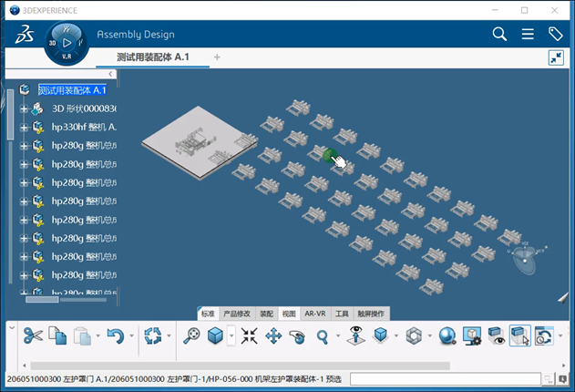Switch to the 视图 tab
This screenshot has height=392, width=575.
click(x=289, y=314)
